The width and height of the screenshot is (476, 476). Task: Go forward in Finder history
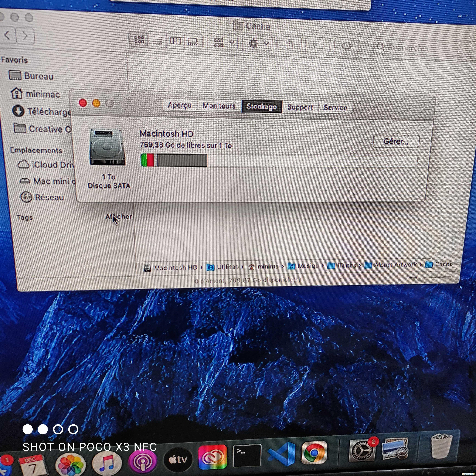coord(25,36)
